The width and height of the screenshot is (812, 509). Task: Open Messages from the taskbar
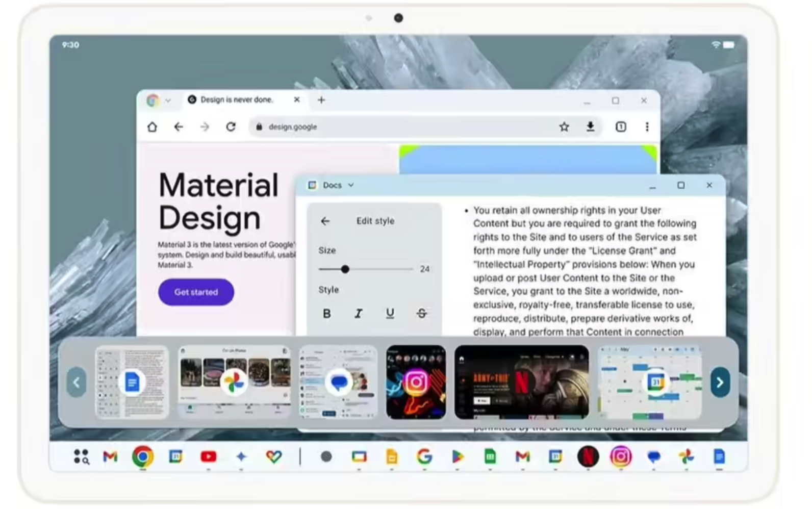pyautogui.click(x=654, y=456)
